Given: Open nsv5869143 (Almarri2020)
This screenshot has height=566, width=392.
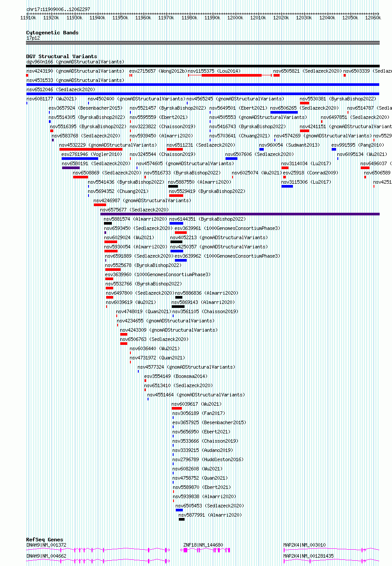Looking at the screenshot, I should point(203,302).
